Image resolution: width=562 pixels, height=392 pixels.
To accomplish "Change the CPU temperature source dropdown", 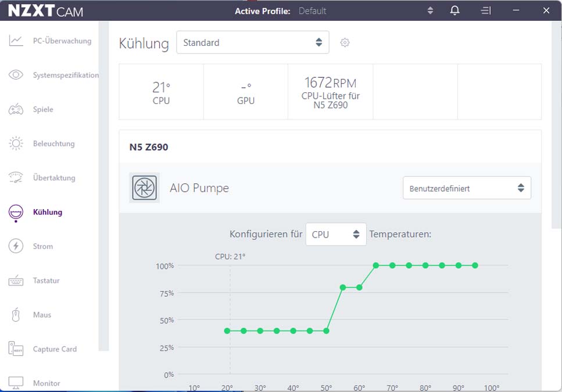I will click(x=336, y=234).
